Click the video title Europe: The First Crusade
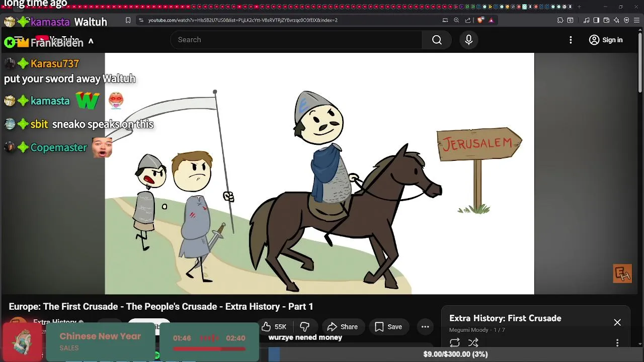Screen dimensions: 644x362 tap(161, 307)
